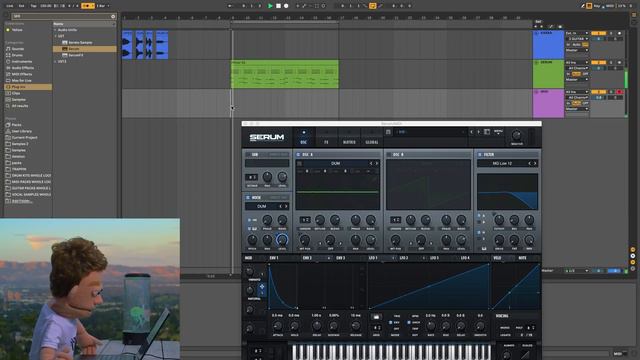Toggle Serum OSC A enable
Viewport: 640px width, 360px height.
tap(298, 155)
